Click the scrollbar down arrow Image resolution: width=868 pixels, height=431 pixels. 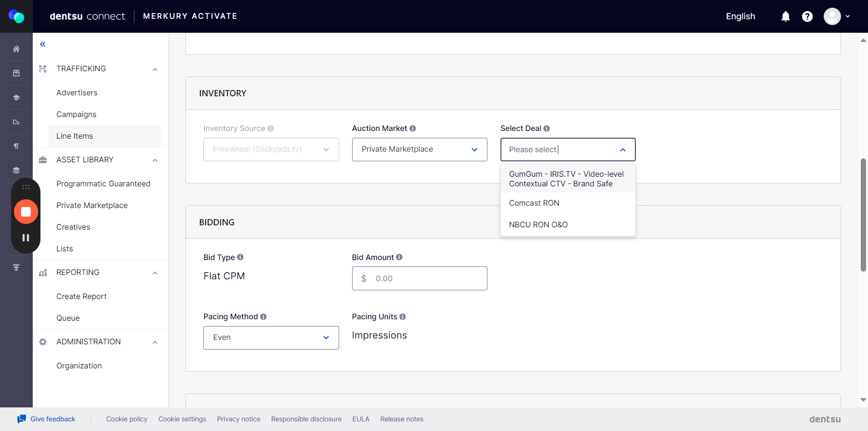pyautogui.click(x=863, y=400)
